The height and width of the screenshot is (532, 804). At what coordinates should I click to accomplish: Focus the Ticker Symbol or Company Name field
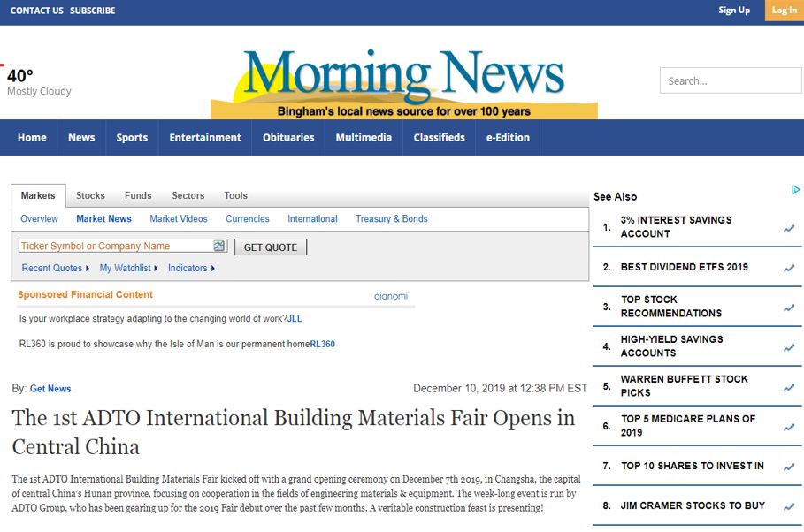coord(123,246)
